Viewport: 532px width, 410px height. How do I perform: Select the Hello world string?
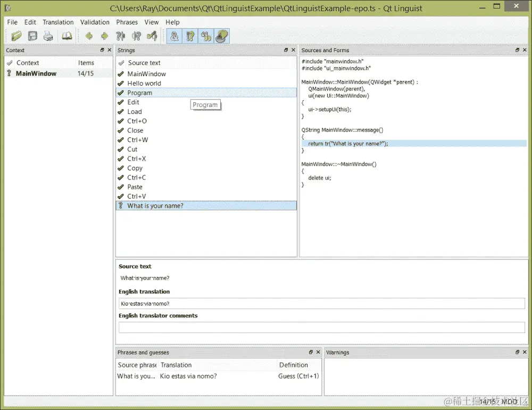pos(206,83)
